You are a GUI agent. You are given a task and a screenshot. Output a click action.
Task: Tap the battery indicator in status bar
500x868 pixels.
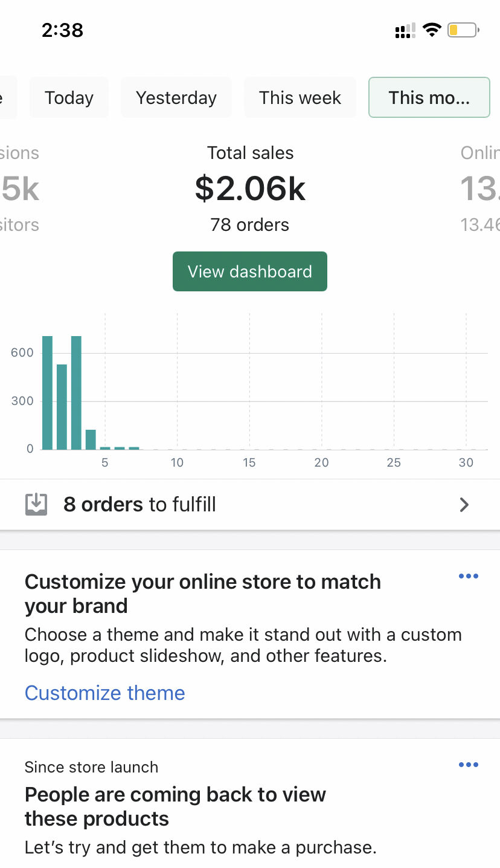pyautogui.click(x=463, y=30)
